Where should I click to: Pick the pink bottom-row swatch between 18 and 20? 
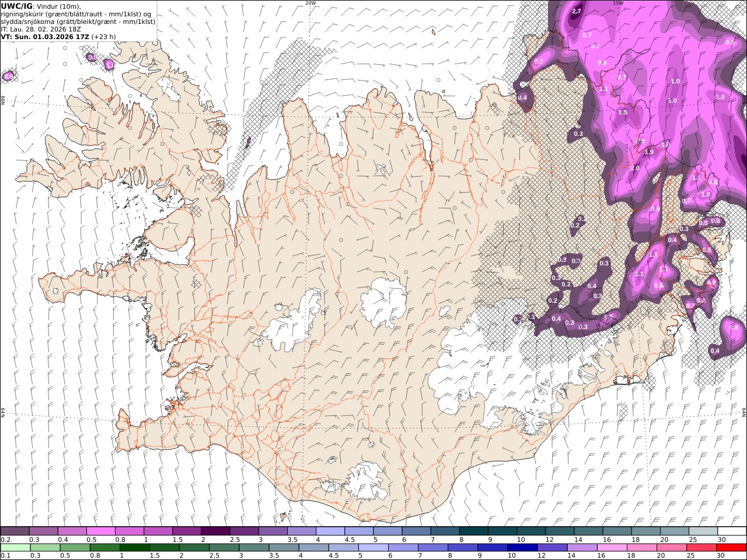point(641,547)
